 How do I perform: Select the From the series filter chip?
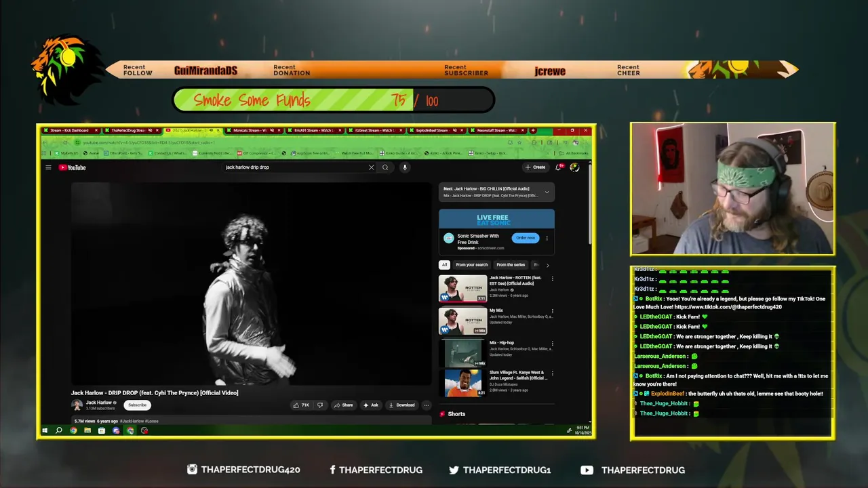click(511, 265)
